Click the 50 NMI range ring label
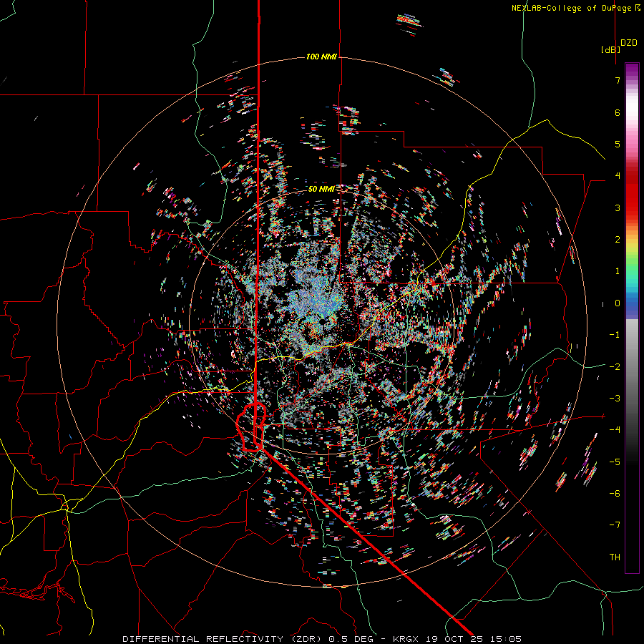This screenshot has width=644, height=644. coord(321,189)
